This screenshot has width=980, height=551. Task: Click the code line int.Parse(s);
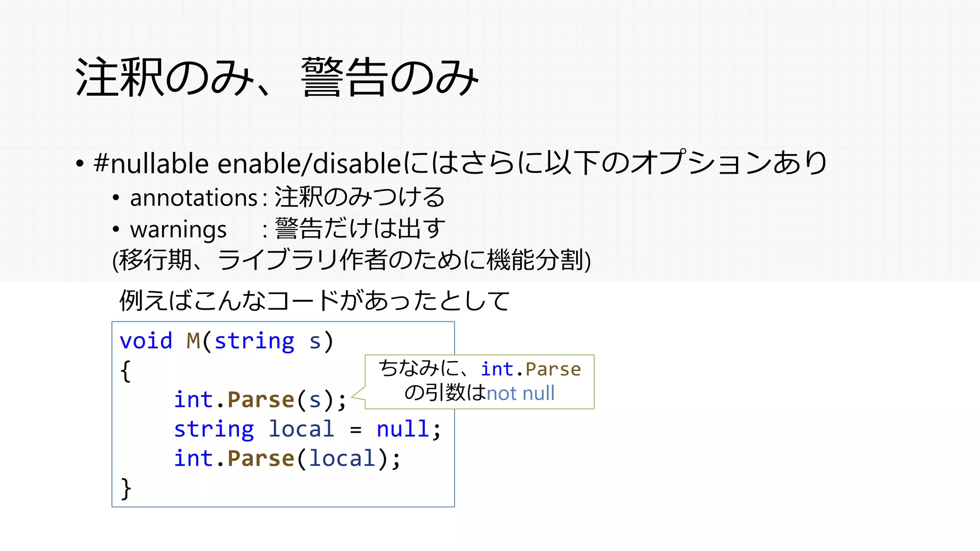pos(260,399)
